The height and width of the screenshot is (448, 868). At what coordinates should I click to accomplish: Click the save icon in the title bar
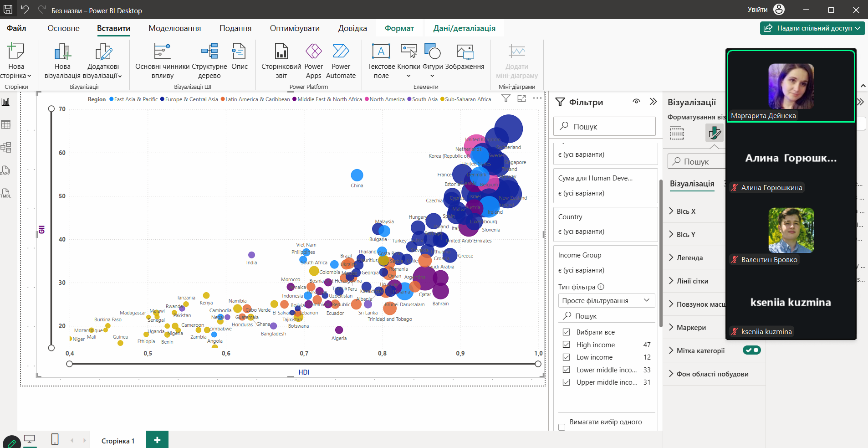(8, 9)
